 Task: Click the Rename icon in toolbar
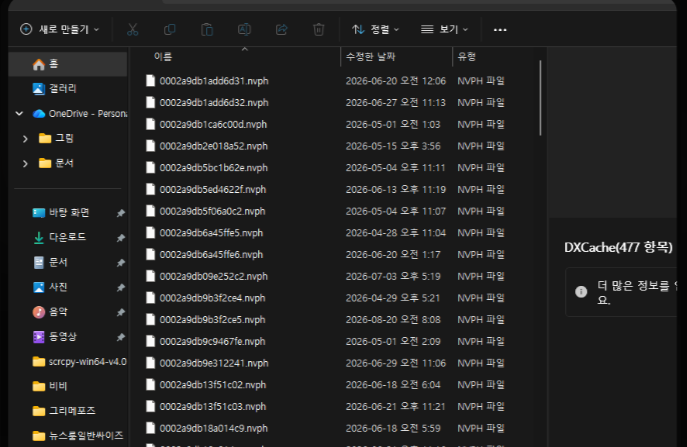(244, 29)
